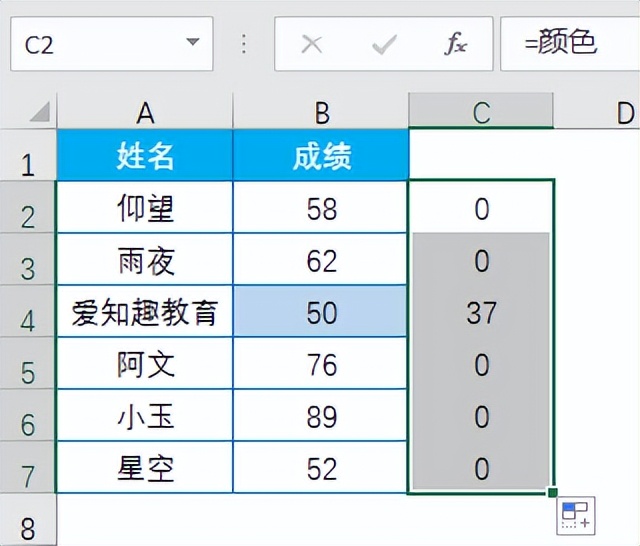Click the Select All corner triangle
The width and height of the screenshot is (640, 546).
[40, 112]
